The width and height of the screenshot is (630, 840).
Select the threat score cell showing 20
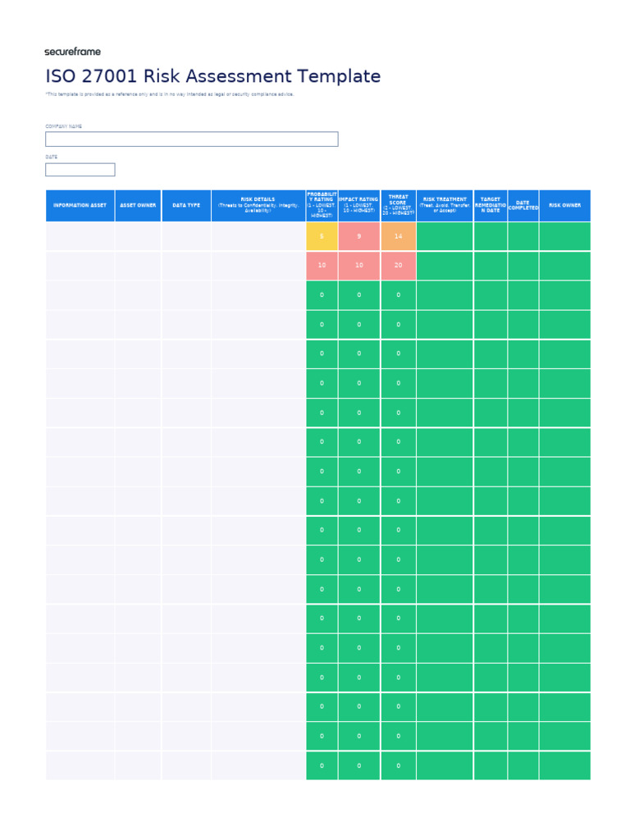tap(398, 266)
